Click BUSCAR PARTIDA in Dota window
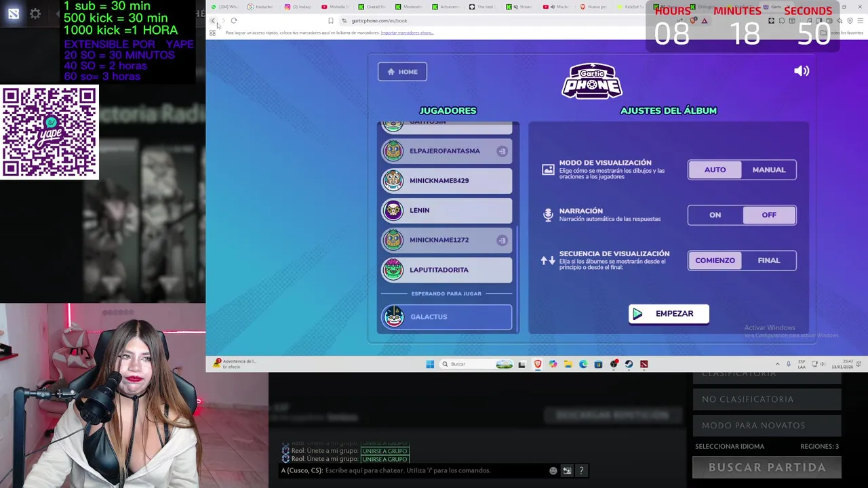This screenshot has height=488, width=868. coord(767,468)
